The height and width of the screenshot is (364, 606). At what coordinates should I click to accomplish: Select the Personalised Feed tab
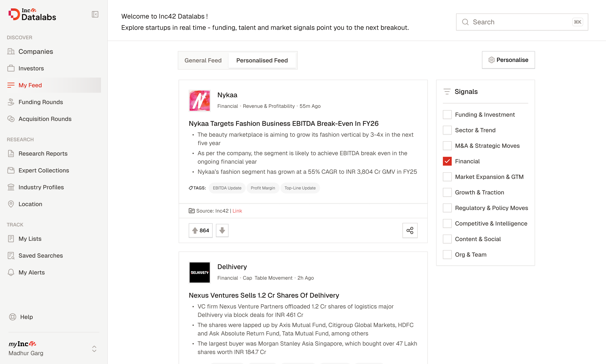262,60
